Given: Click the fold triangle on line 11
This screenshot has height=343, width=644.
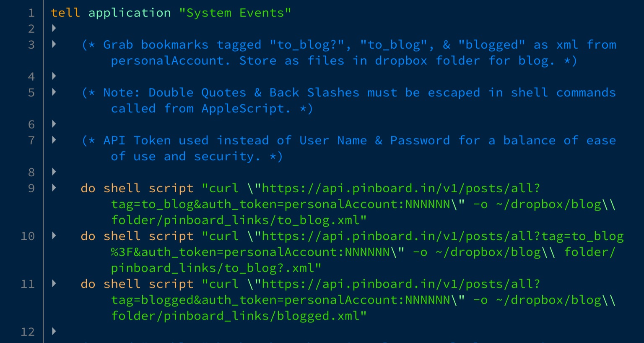Looking at the screenshot, I should click(54, 284).
